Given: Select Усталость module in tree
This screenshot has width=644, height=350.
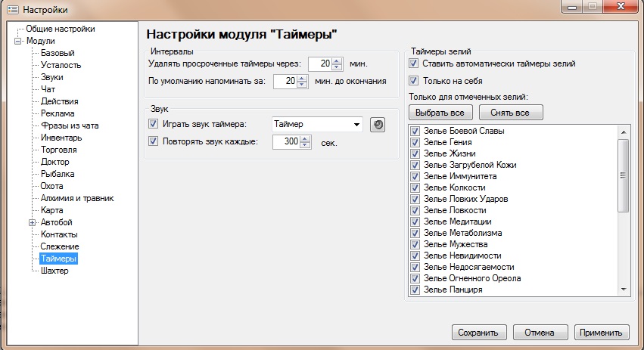Looking at the screenshot, I should pyautogui.click(x=61, y=65).
